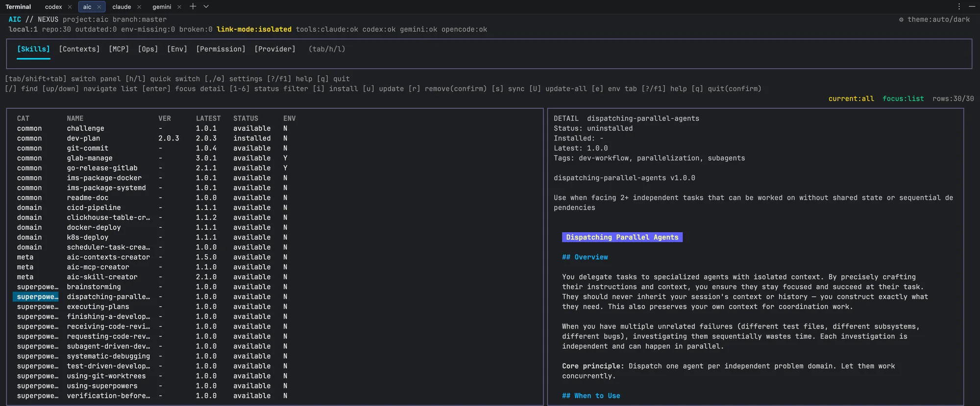
Task: Open the [Ops] panel tab
Action: pyautogui.click(x=148, y=49)
